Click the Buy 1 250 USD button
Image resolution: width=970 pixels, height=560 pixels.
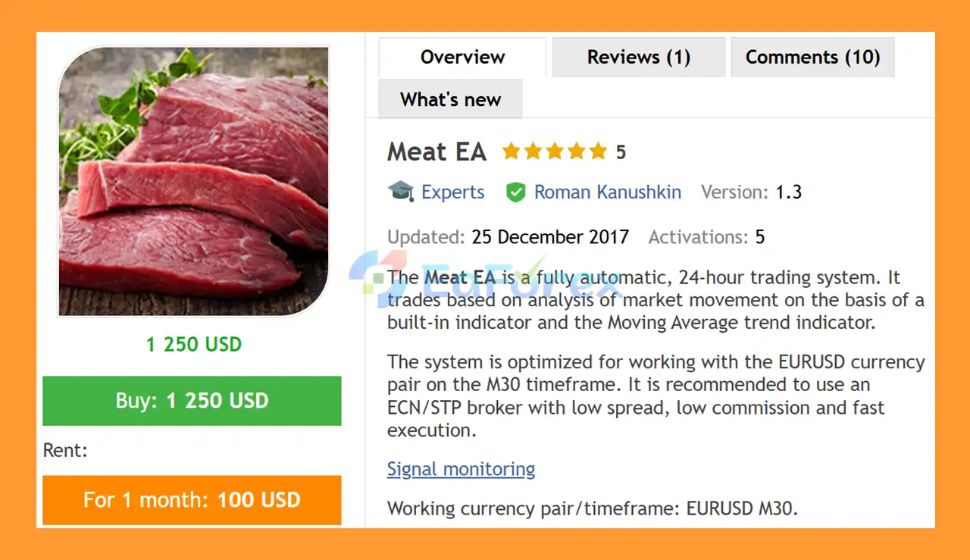click(x=192, y=401)
